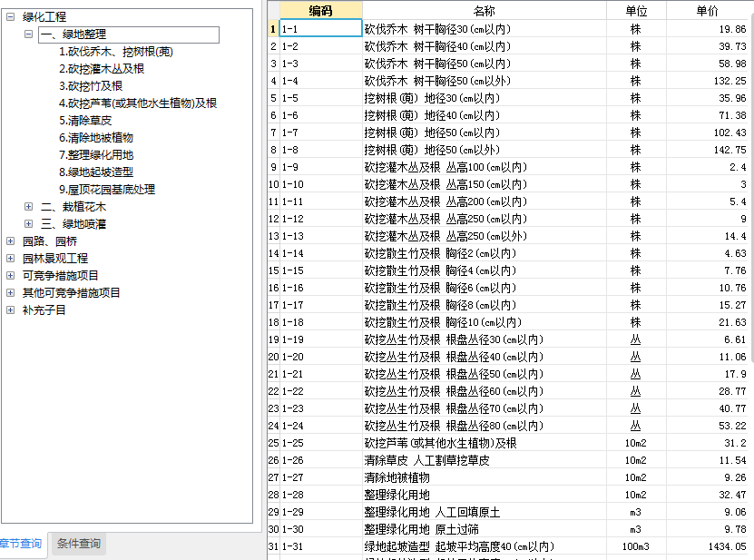
Task: Click the 单价 column header
Action: coord(708,11)
